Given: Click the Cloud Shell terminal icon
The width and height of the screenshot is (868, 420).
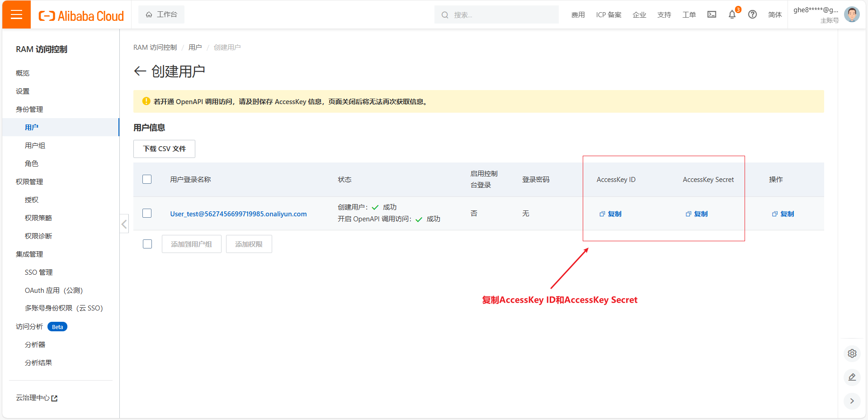Looking at the screenshot, I should [x=712, y=14].
